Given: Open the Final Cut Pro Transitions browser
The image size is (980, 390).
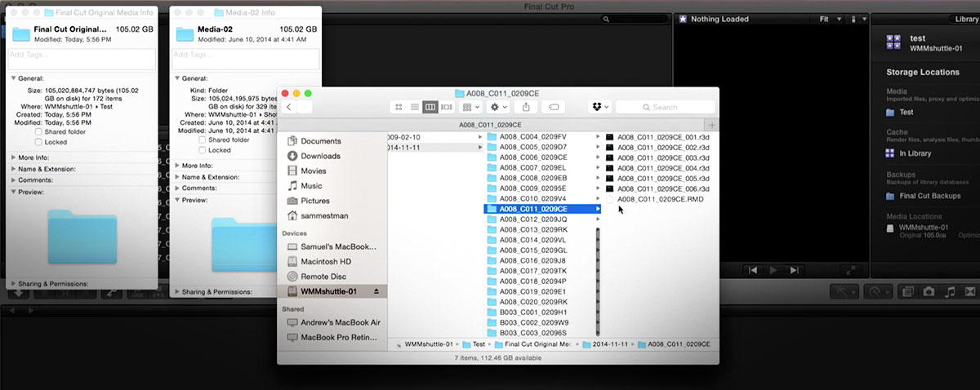Looking at the screenshot, I should tap(971, 291).
